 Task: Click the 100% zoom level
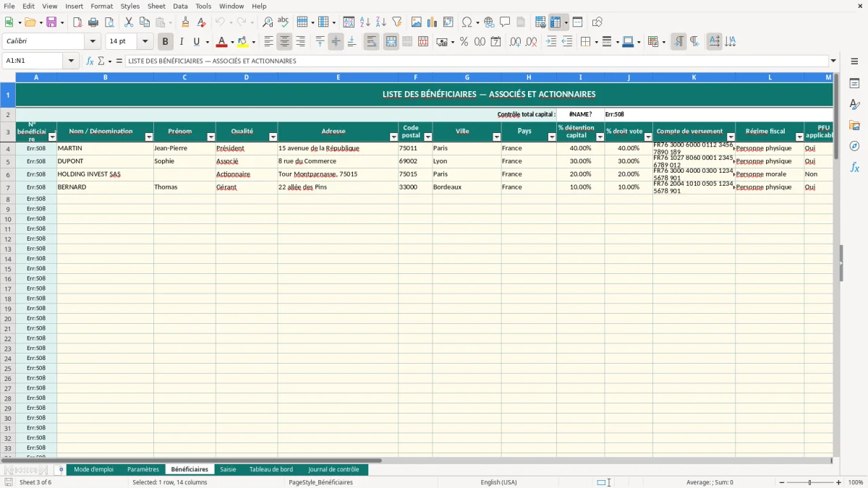click(856, 482)
